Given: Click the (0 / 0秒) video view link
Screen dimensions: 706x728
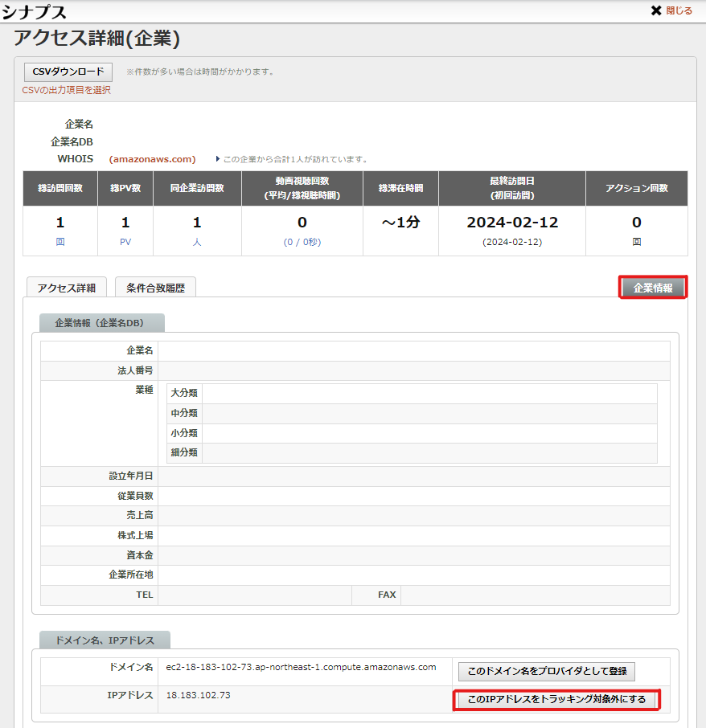Looking at the screenshot, I should tap(302, 242).
